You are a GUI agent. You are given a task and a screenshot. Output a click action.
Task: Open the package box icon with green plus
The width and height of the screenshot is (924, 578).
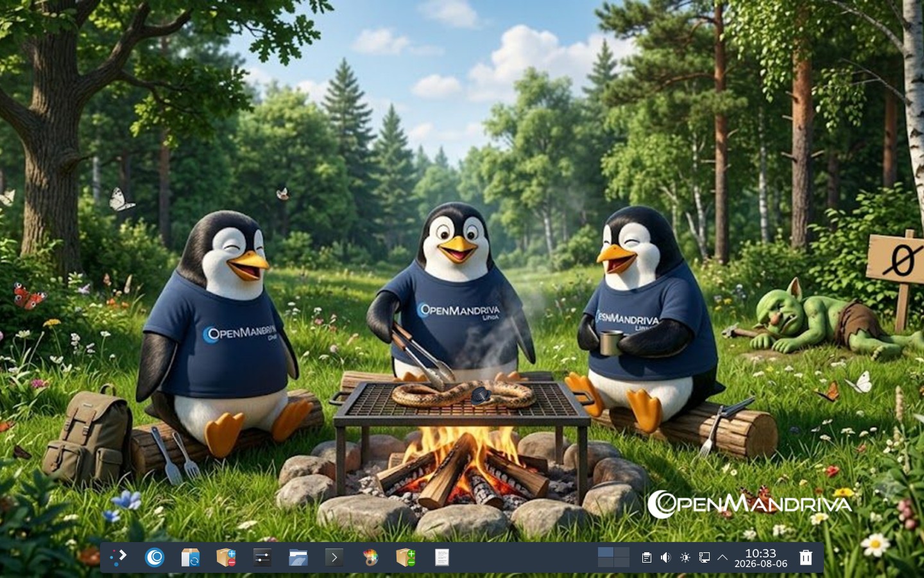[406, 557]
